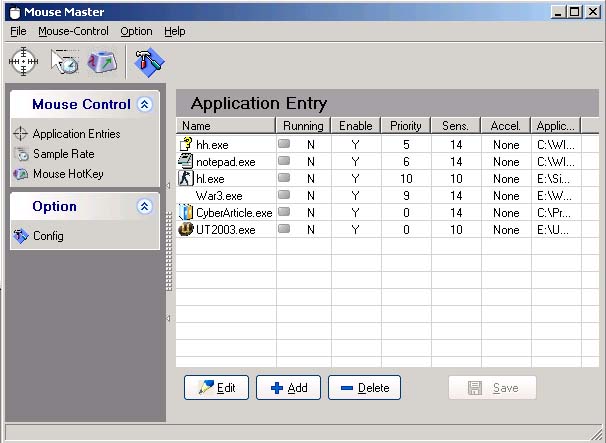Screen dimensions: 606x443
Task: Click the UT2003.exe game icon
Action: tap(186, 229)
